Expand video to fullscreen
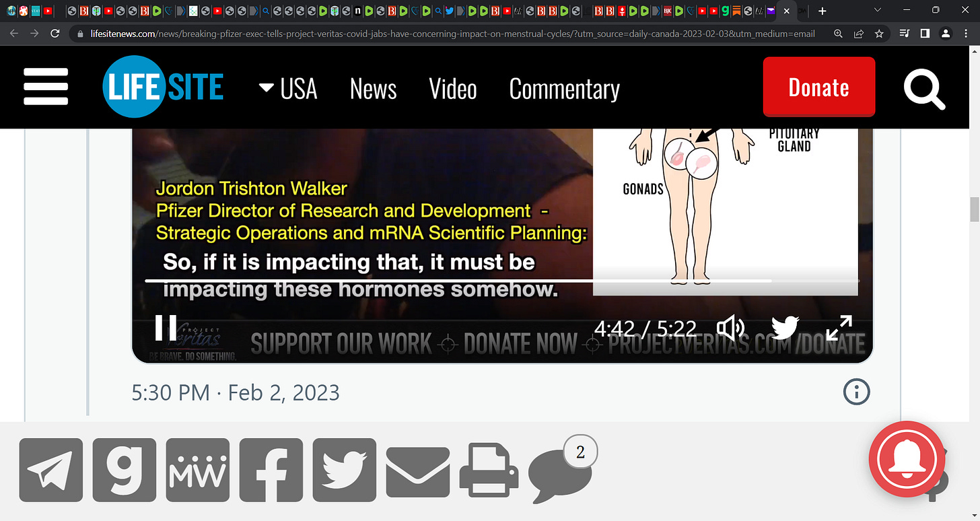This screenshot has width=980, height=521. [x=839, y=328]
